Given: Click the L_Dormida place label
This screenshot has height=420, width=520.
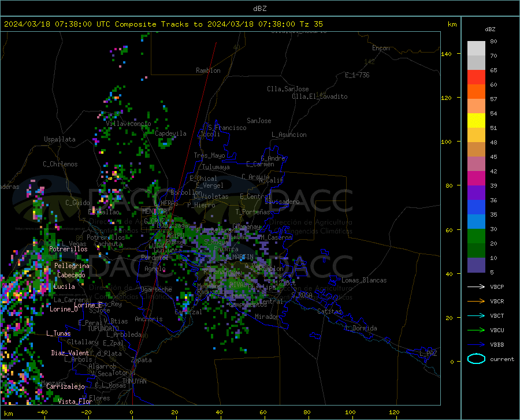Looking at the screenshot, I should (x=361, y=328).
